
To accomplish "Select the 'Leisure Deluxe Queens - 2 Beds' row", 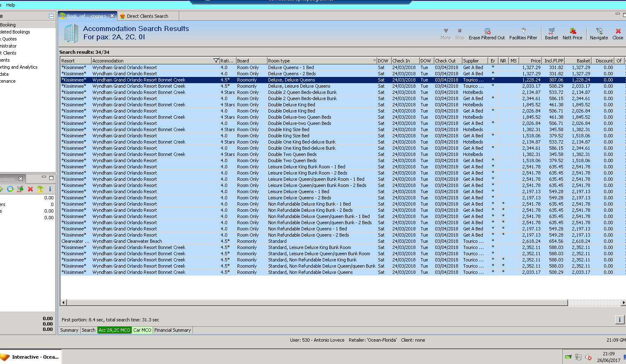I will pyautogui.click(x=343, y=198).
